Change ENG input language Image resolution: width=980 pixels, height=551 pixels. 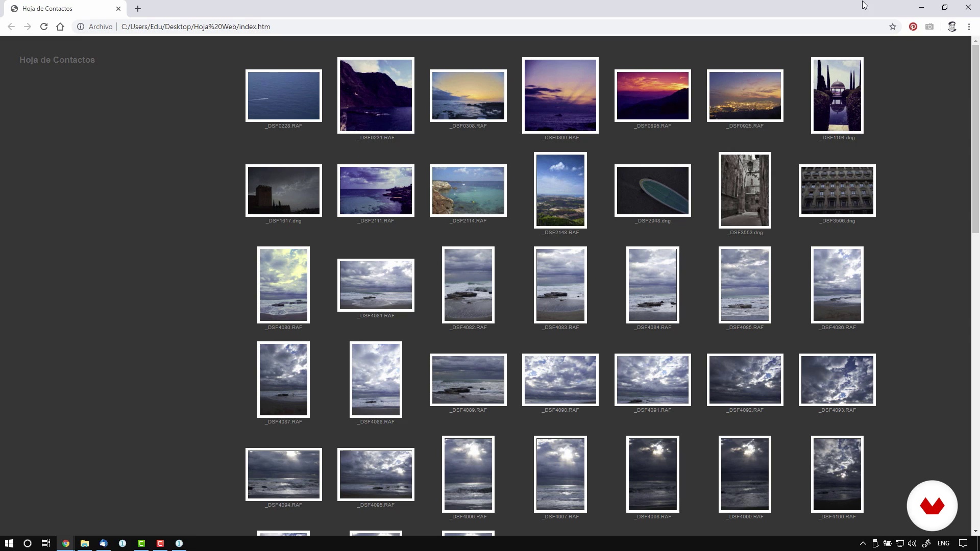coord(943,543)
